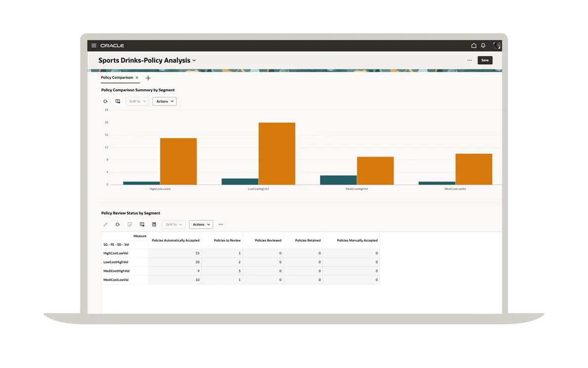
Task: Expand the Sports Drinks-Policy Analysis title dropdown
Action: pyautogui.click(x=194, y=61)
